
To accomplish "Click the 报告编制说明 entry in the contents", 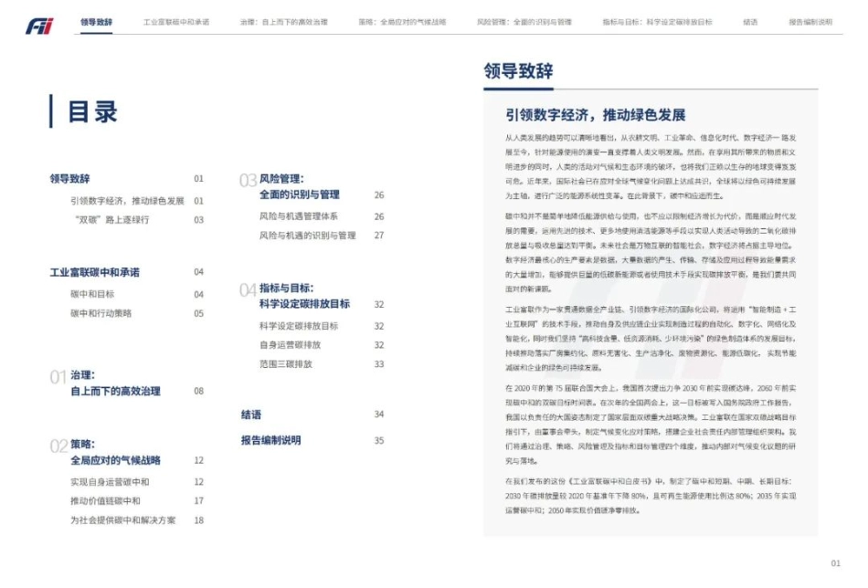I will (270, 440).
